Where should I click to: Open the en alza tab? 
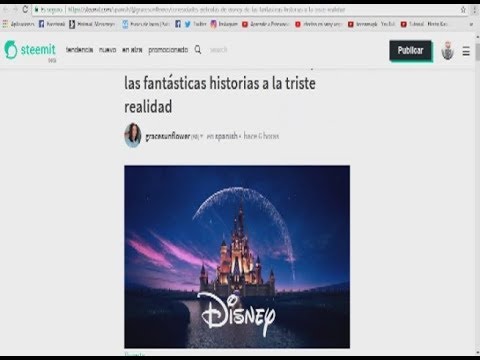(132, 50)
